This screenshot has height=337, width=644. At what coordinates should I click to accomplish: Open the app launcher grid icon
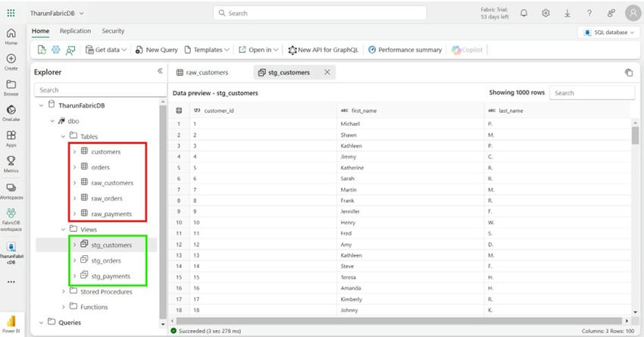point(11,13)
